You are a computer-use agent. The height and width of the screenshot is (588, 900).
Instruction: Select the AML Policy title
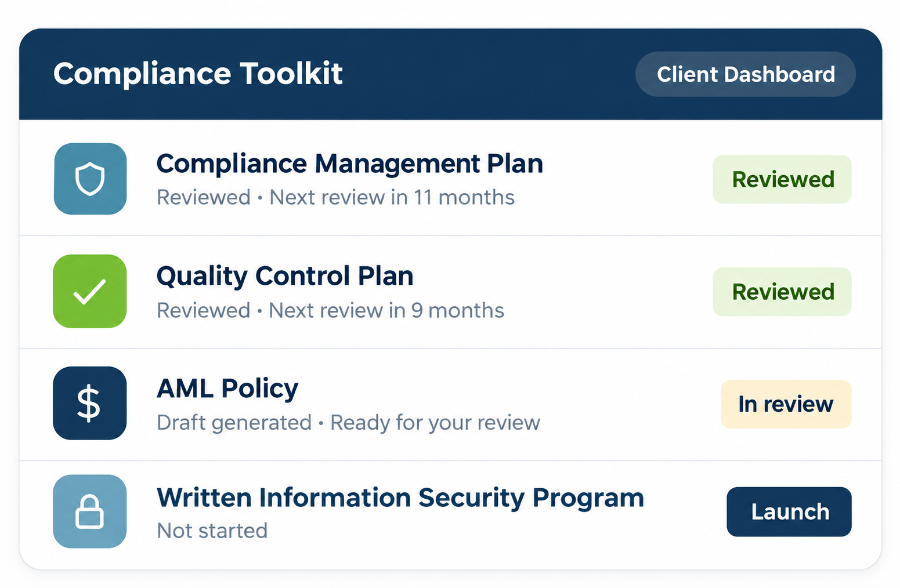coord(227,389)
